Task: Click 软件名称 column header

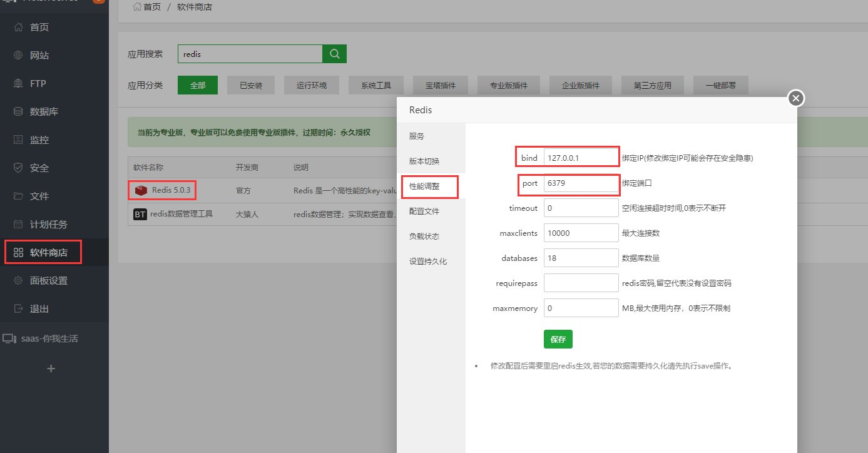Action: pyautogui.click(x=148, y=168)
